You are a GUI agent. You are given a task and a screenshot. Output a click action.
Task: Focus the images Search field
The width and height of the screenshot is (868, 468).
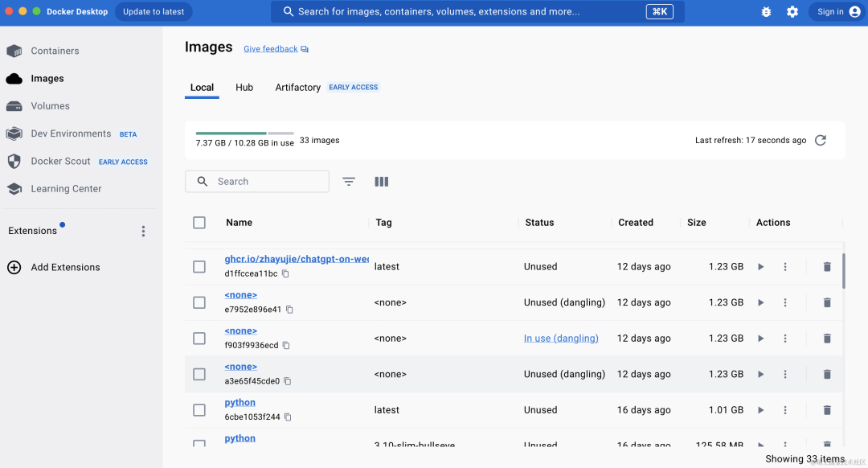257,182
